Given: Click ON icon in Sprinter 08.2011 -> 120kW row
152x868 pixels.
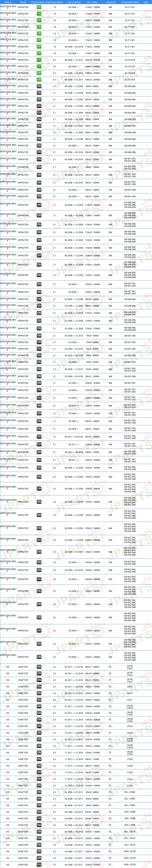Looking at the screenshot, I should pyautogui.click(x=39, y=460).
